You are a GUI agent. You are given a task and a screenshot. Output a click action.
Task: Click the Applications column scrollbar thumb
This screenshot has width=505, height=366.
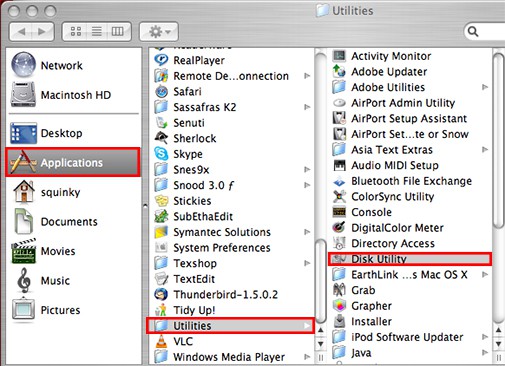[x=320, y=281]
